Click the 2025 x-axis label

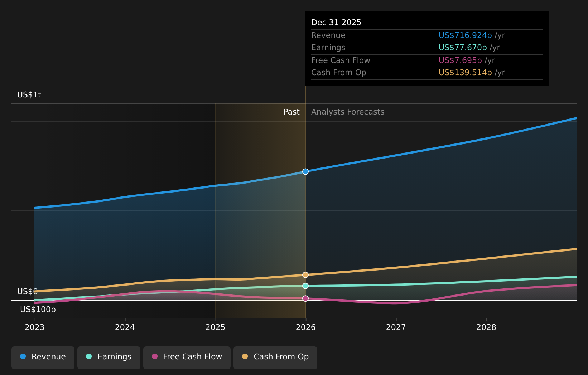click(215, 327)
